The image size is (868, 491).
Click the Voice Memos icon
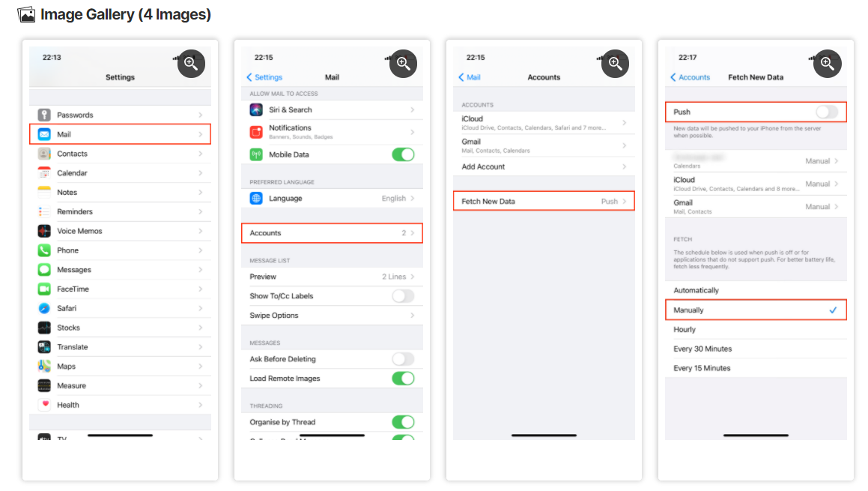coord(44,231)
